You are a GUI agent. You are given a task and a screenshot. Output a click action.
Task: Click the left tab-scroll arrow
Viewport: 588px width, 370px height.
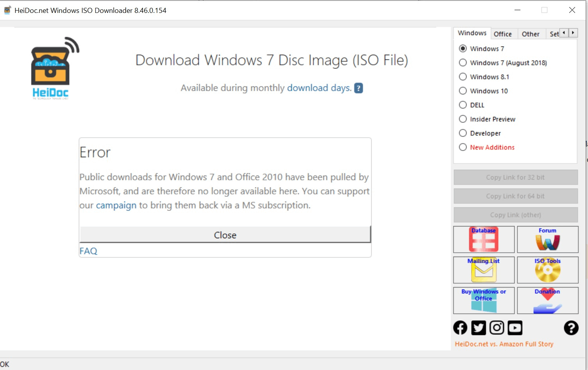564,33
